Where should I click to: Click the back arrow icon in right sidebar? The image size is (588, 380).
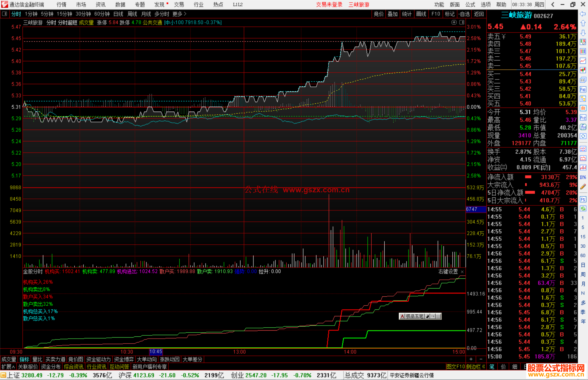[583, 14]
